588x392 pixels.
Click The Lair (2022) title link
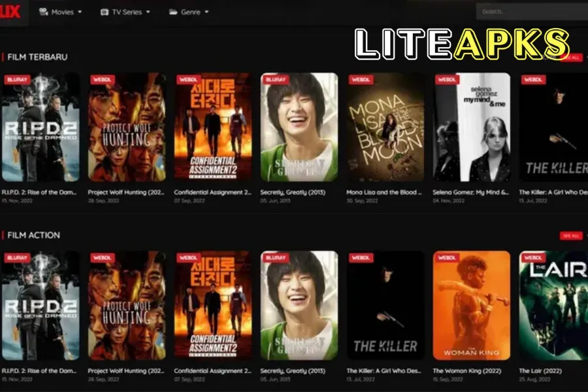pos(540,371)
